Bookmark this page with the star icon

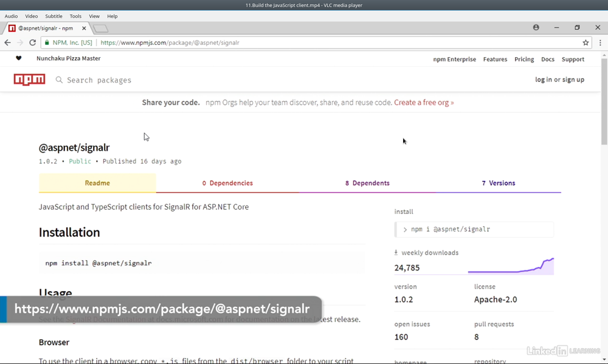(586, 43)
